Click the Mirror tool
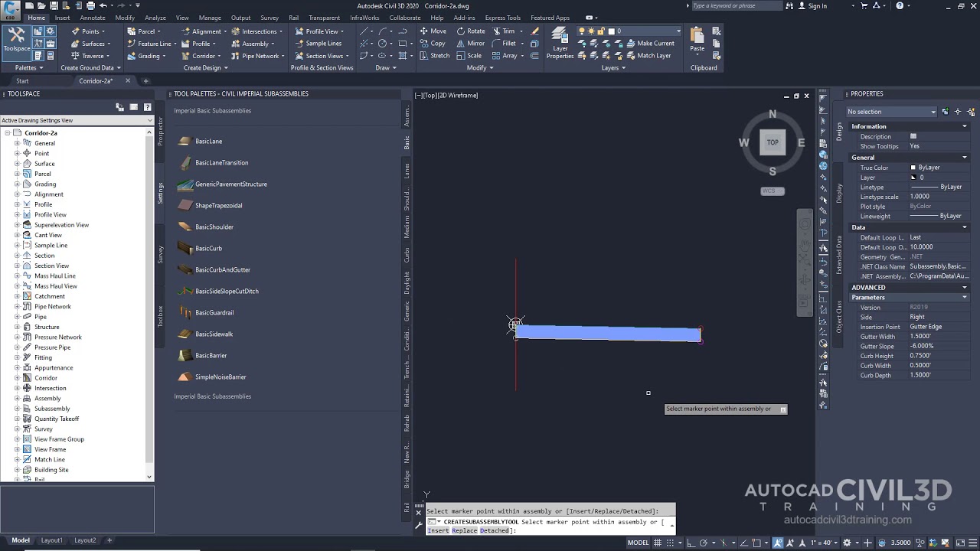 [470, 44]
